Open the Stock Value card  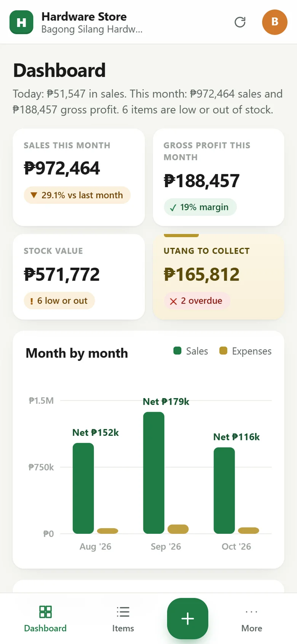(79, 277)
